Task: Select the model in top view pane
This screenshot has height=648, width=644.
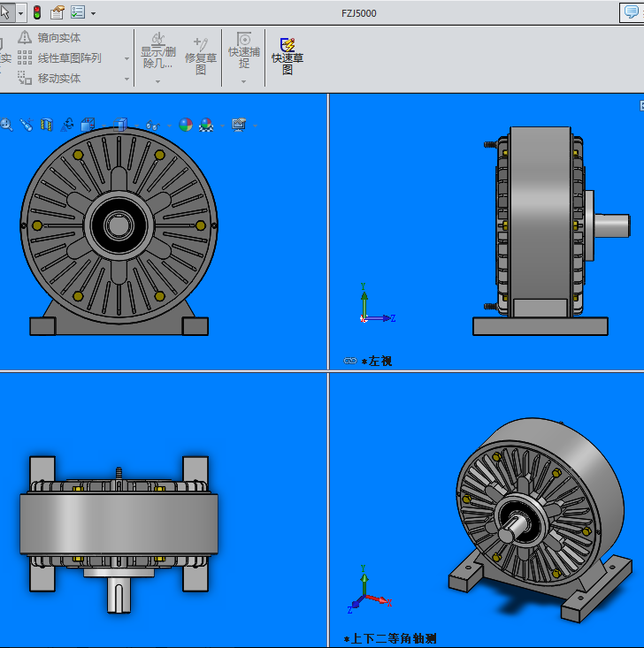Action: 119,534
